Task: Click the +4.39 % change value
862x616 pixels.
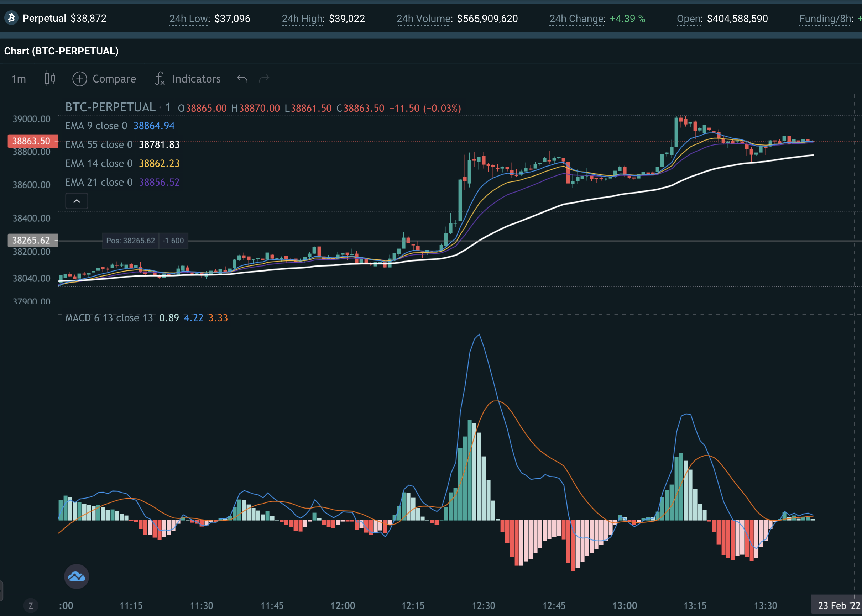Action: click(627, 19)
